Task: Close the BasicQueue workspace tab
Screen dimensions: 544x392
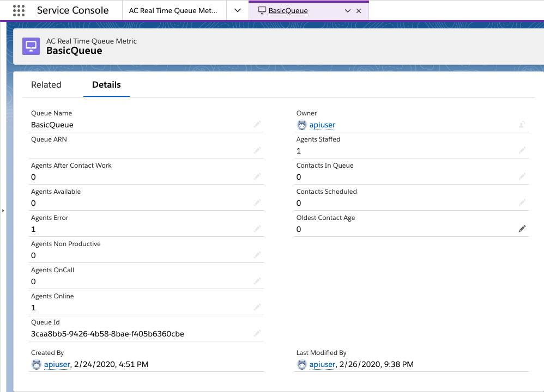Action: coord(359,11)
